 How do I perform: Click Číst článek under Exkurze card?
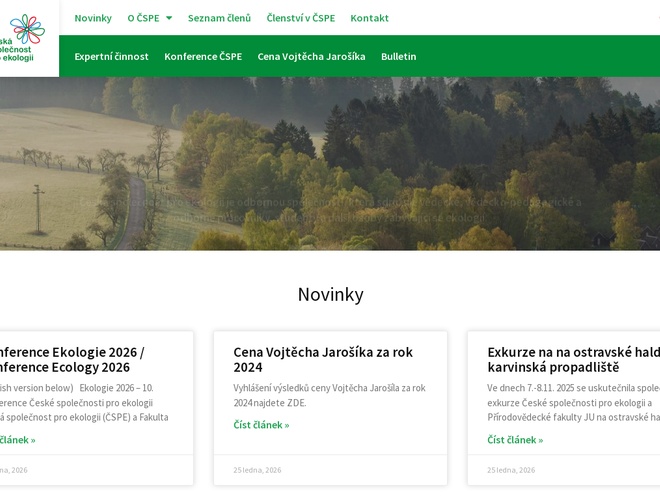click(x=515, y=440)
